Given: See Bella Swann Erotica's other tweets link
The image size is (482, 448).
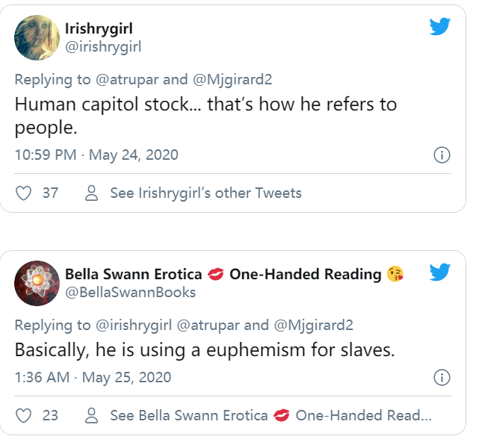Looking at the screenshot, I should click(x=271, y=416).
